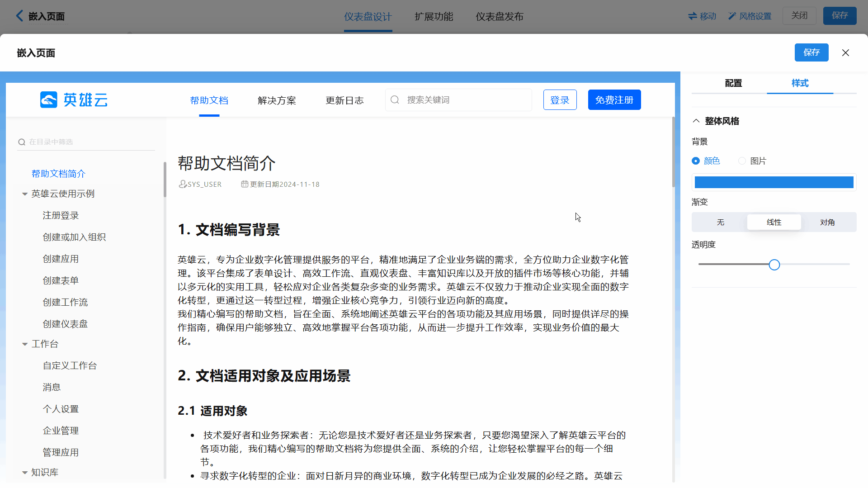This screenshot has height=488, width=868.
Task: Click the 风格设置 link
Action: click(755, 16)
